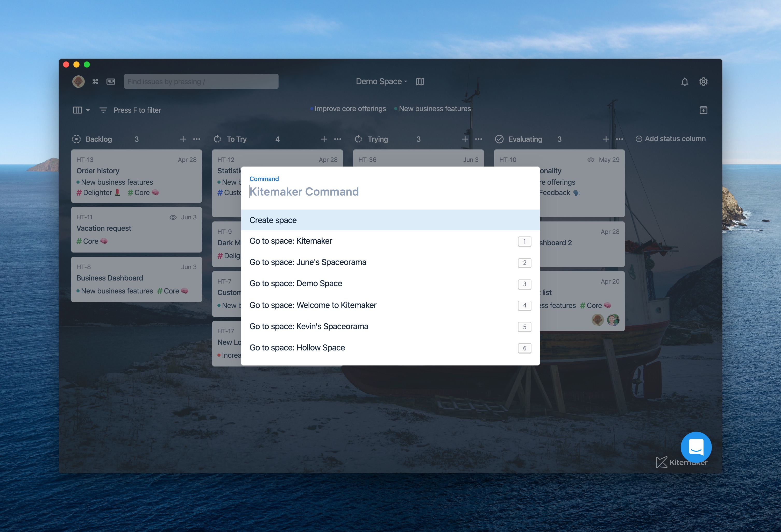Click the Press F to filter text

(137, 110)
